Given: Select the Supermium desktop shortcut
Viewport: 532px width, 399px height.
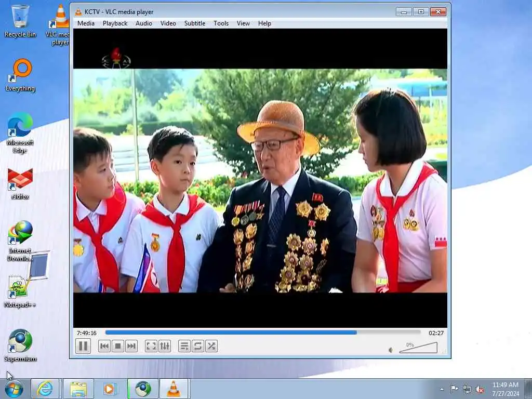Looking at the screenshot, I should pos(20,345).
